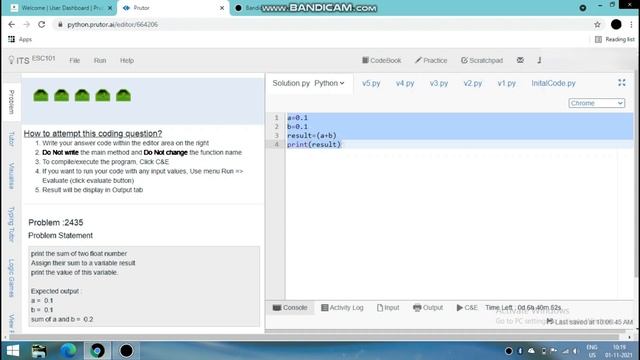Select the Logic Games side tab
Screen dimensions: 640x360
tap(11, 278)
